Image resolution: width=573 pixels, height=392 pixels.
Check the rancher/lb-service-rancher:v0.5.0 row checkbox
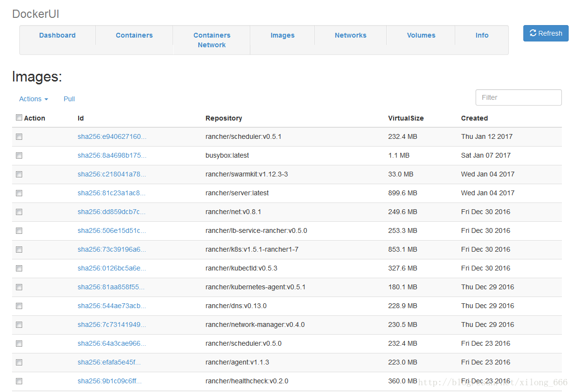point(19,230)
